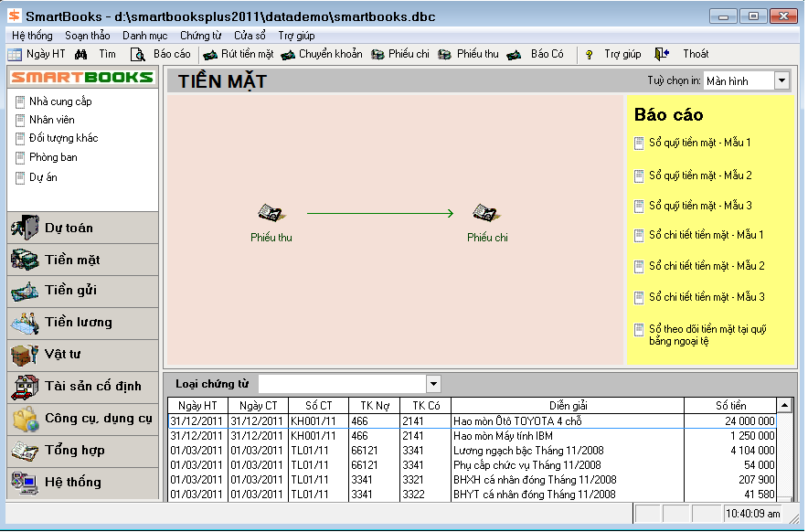Click the Trợ giúp question mark icon
This screenshot has height=532, width=808.
(x=589, y=55)
